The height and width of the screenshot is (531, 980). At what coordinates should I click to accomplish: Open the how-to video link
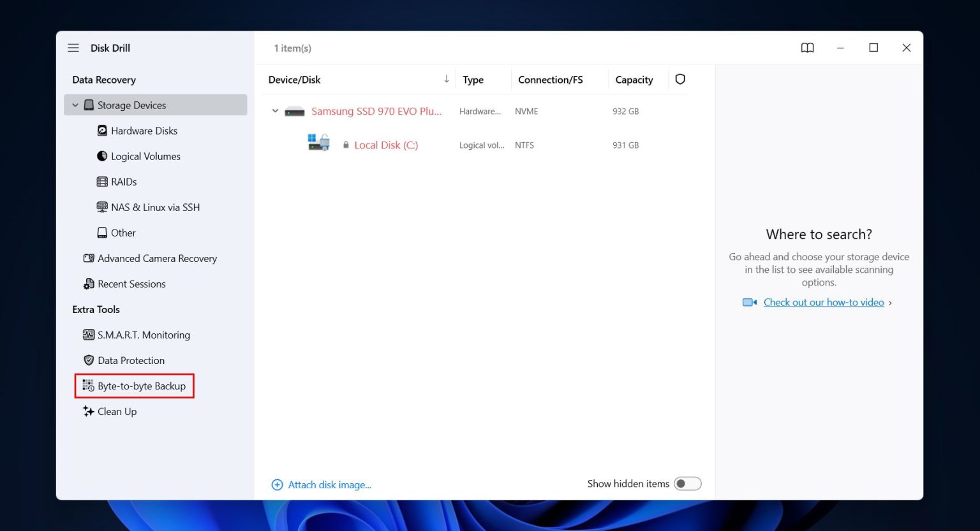pos(823,302)
